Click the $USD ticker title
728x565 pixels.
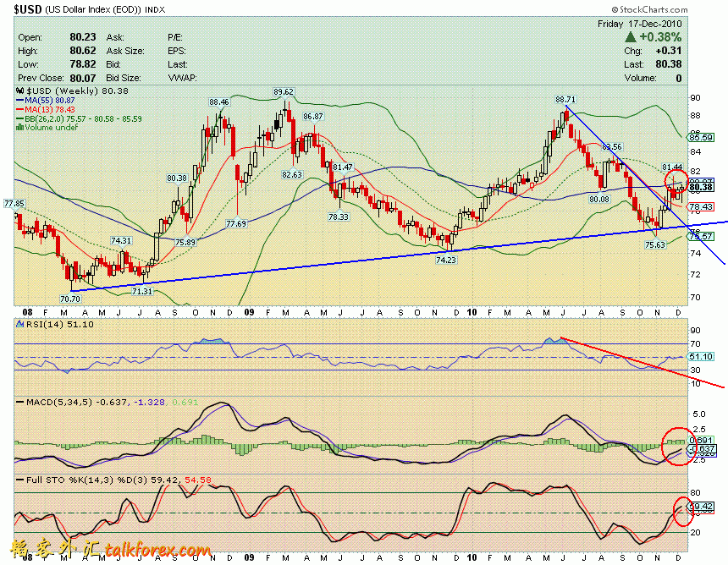[28, 8]
